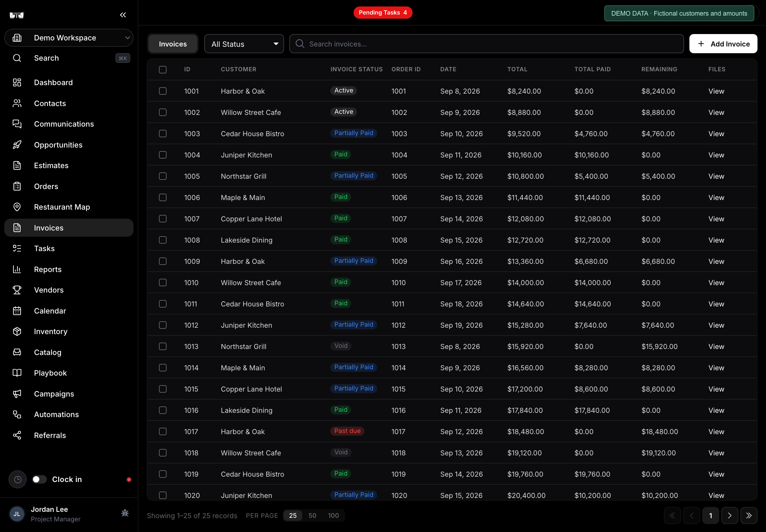Image resolution: width=766 pixels, height=532 pixels.
Task: Collapse the sidebar with double chevron icon
Action: [123, 15]
